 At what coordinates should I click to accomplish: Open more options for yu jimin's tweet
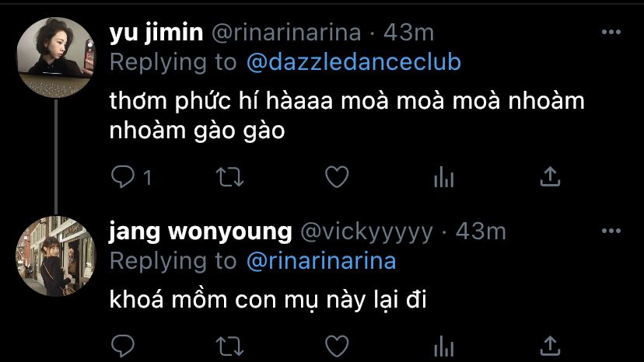[x=611, y=32]
